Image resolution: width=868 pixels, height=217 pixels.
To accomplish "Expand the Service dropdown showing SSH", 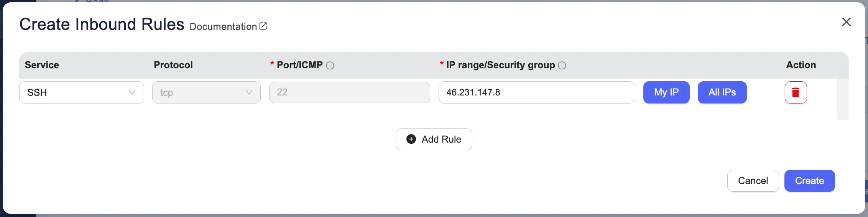I will click(x=81, y=92).
